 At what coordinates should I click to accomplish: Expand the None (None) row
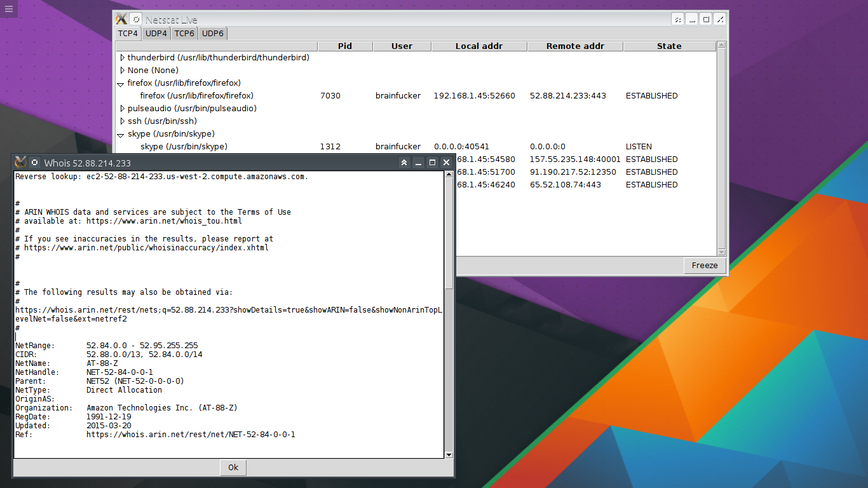click(122, 70)
